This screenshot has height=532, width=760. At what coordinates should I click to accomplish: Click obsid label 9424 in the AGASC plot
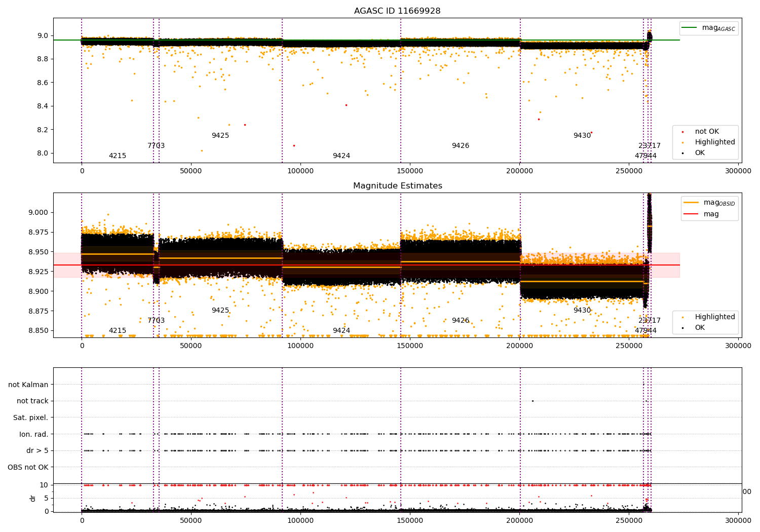coord(341,156)
